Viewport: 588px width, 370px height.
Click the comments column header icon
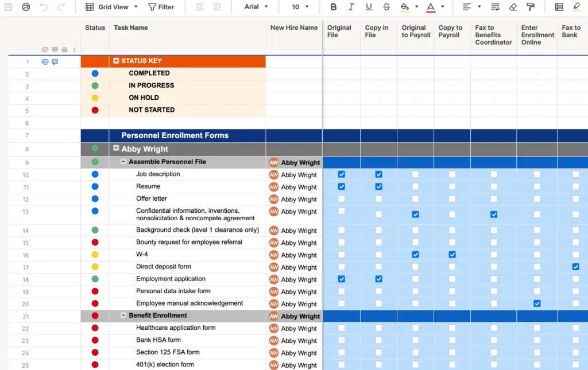pyautogui.click(x=55, y=49)
